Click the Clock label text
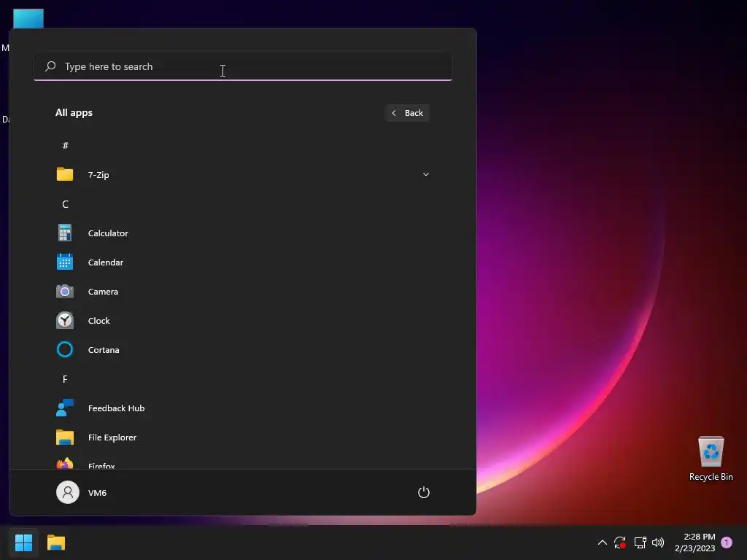Screen dimensions: 747x560 pyautogui.click(x=99, y=321)
